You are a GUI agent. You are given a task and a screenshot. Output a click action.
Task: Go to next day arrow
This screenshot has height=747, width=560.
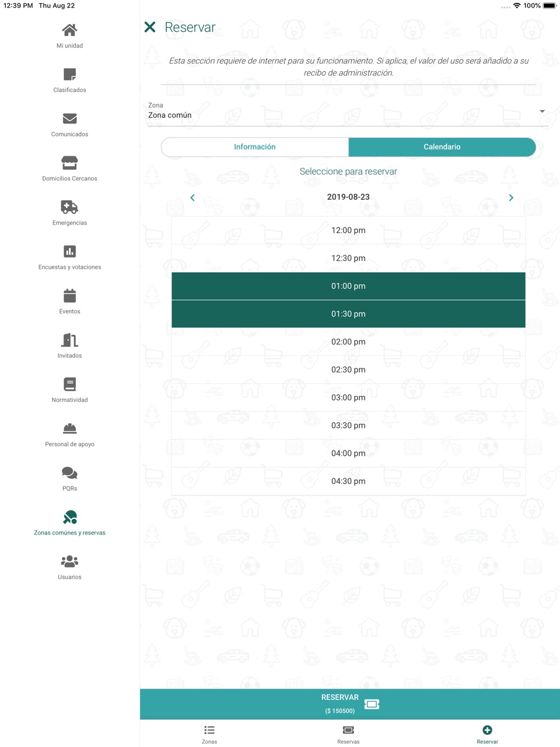511,197
